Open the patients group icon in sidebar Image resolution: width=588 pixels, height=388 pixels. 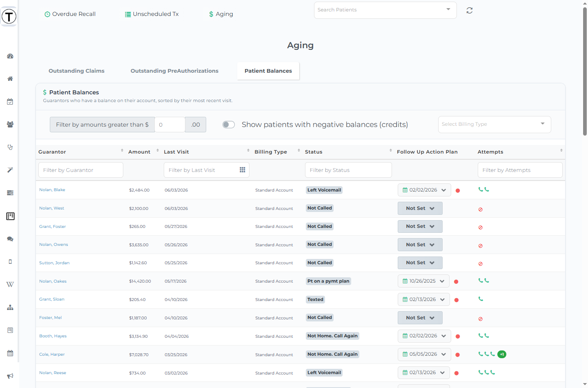click(x=10, y=125)
